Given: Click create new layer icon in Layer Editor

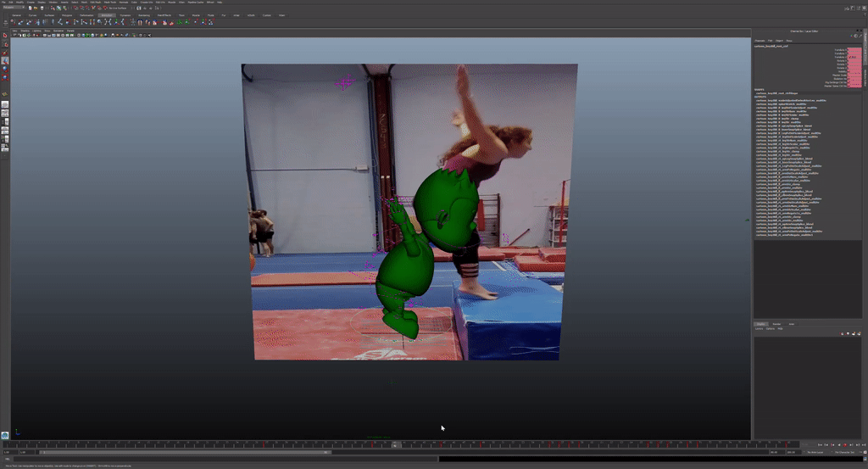Looking at the screenshot, I should pyautogui.click(x=854, y=334).
